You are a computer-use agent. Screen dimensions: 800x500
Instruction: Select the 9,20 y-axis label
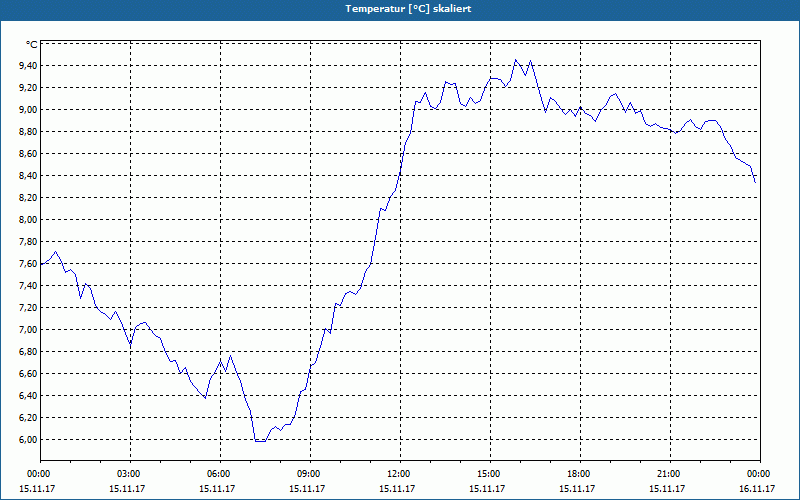click(28, 88)
